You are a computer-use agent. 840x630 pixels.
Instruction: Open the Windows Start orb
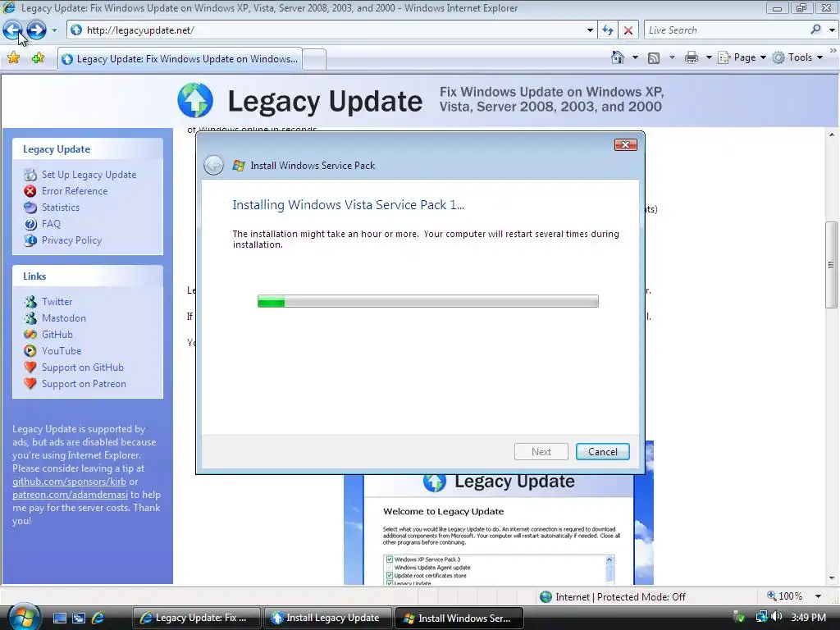(x=23, y=617)
